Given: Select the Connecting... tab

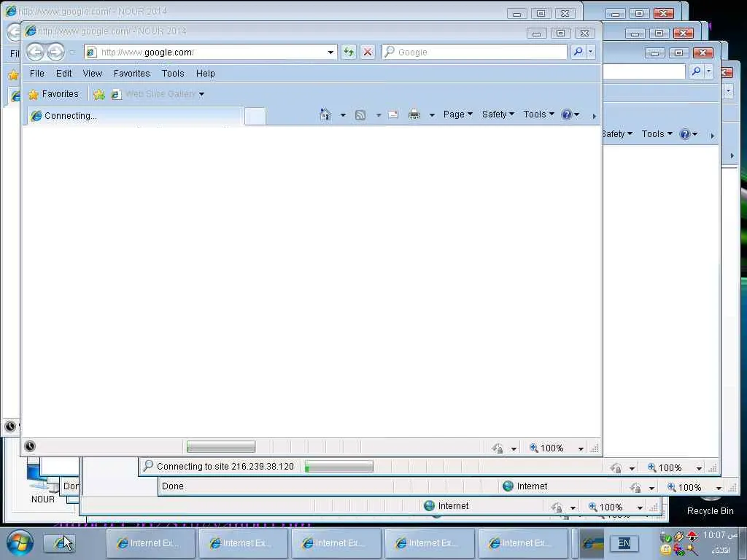Looking at the screenshot, I should click(x=135, y=116).
